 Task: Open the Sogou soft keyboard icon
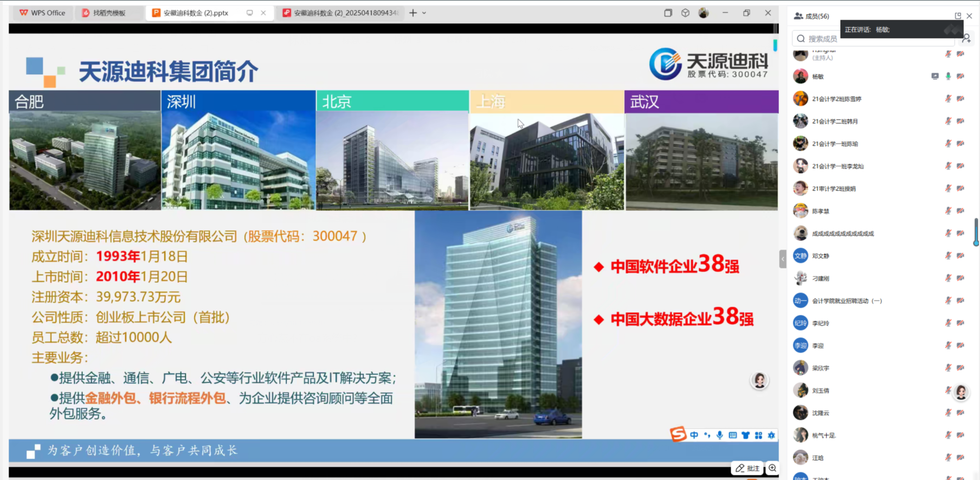(x=733, y=435)
